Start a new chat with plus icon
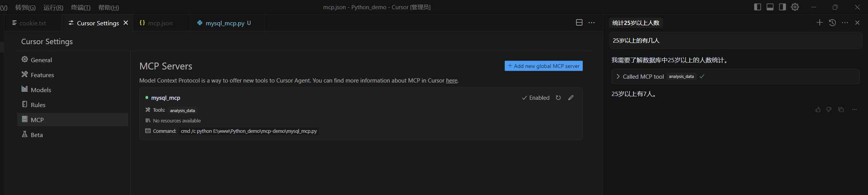The width and height of the screenshot is (868, 195). click(x=820, y=23)
